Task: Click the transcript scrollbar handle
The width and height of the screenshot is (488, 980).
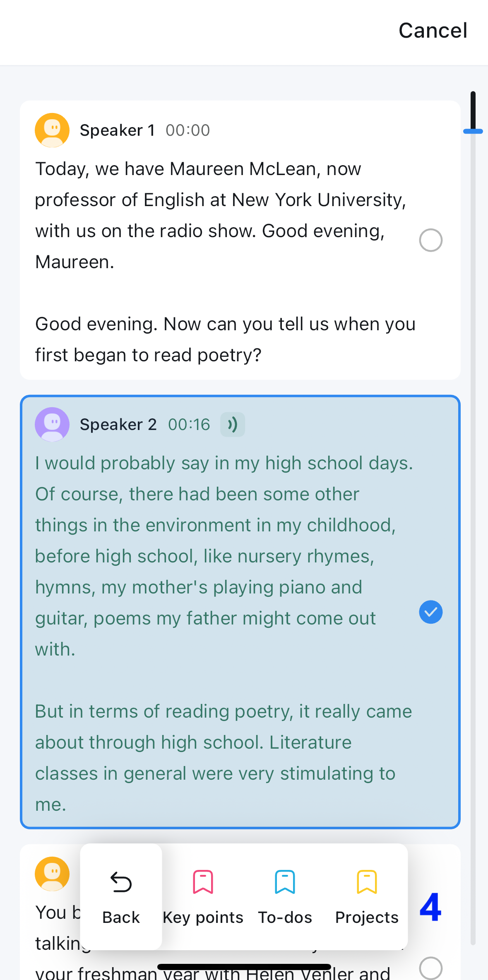Action: (473, 131)
